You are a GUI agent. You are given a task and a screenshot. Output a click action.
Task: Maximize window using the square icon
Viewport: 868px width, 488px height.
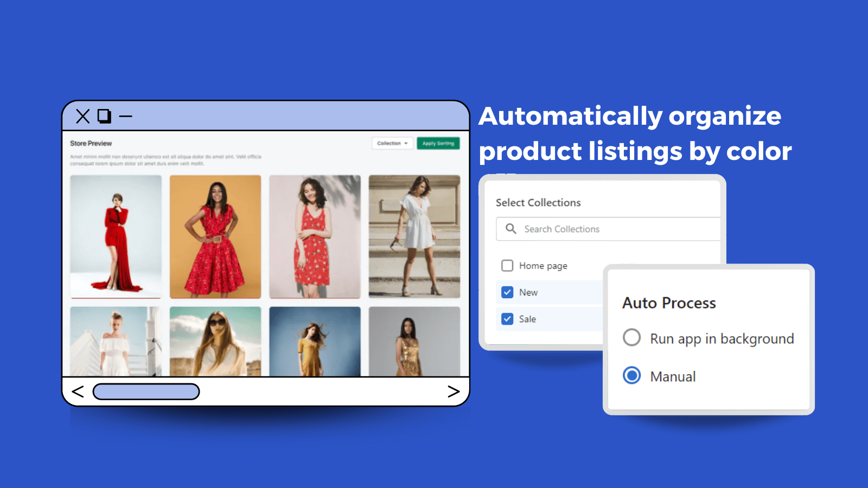coord(105,116)
